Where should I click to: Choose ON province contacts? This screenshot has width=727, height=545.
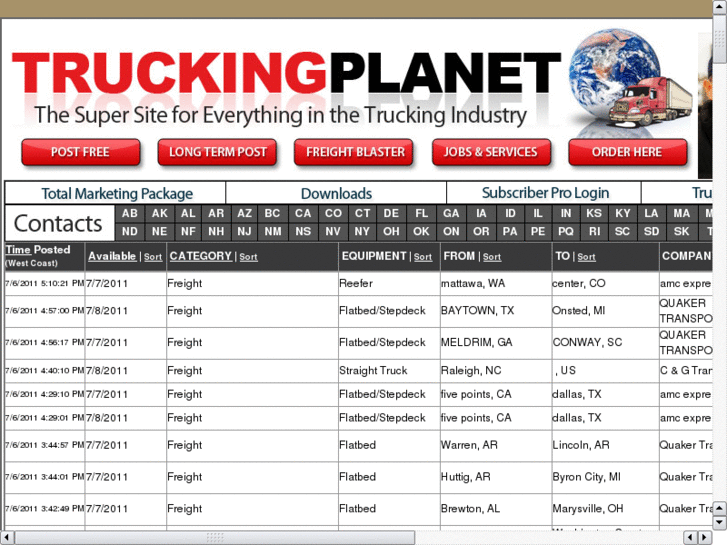pos(451,231)
